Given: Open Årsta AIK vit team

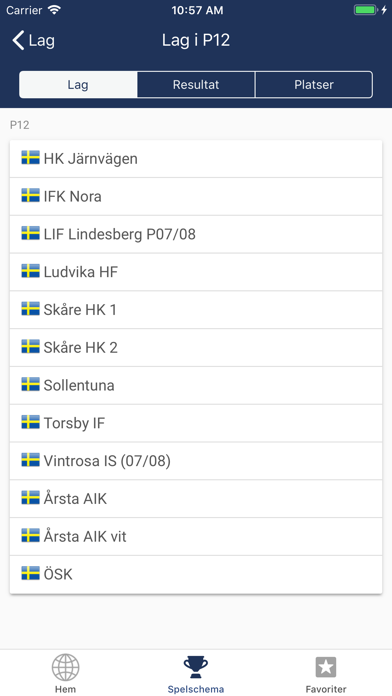Looking at the screenshot, I should point(196,536).
